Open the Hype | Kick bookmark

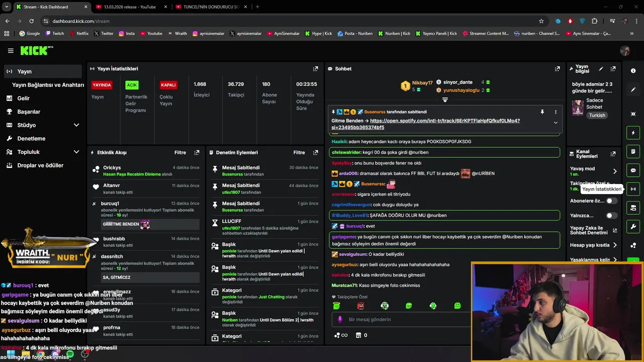[318, 34]
